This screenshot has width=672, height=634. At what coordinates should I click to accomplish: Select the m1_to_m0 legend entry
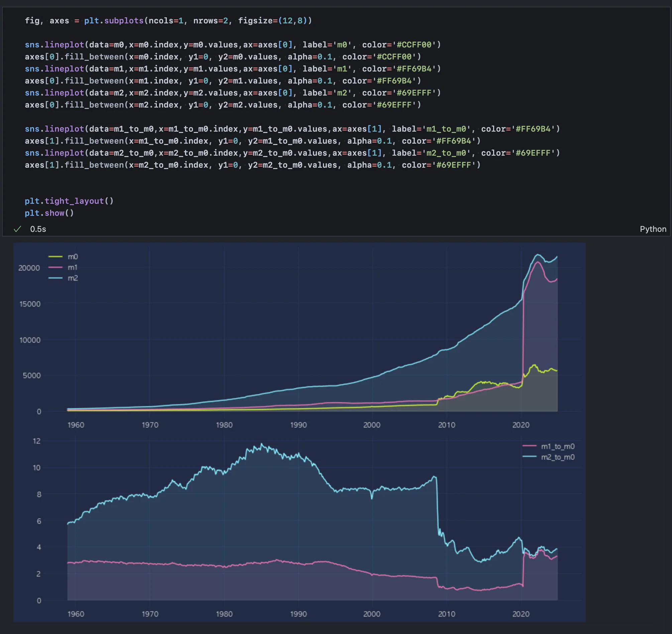(557, 446)
